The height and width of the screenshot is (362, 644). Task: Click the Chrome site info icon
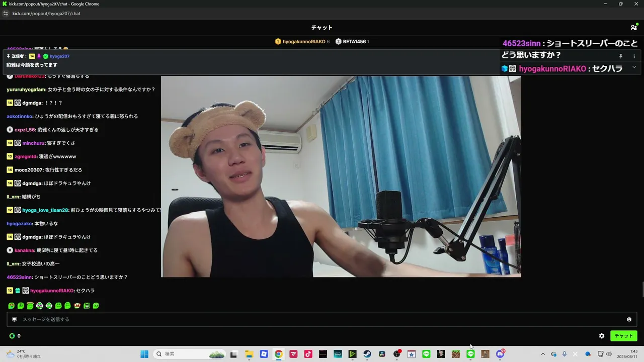(6, 14)
